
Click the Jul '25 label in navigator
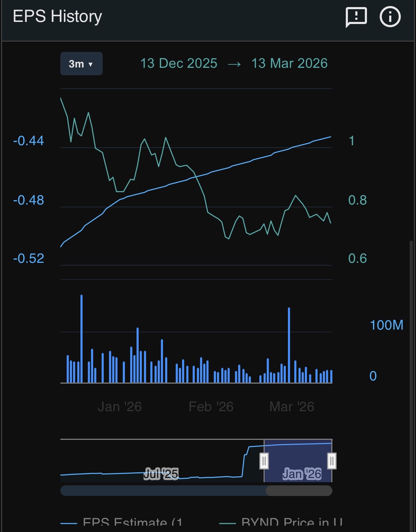pos(161,474)
